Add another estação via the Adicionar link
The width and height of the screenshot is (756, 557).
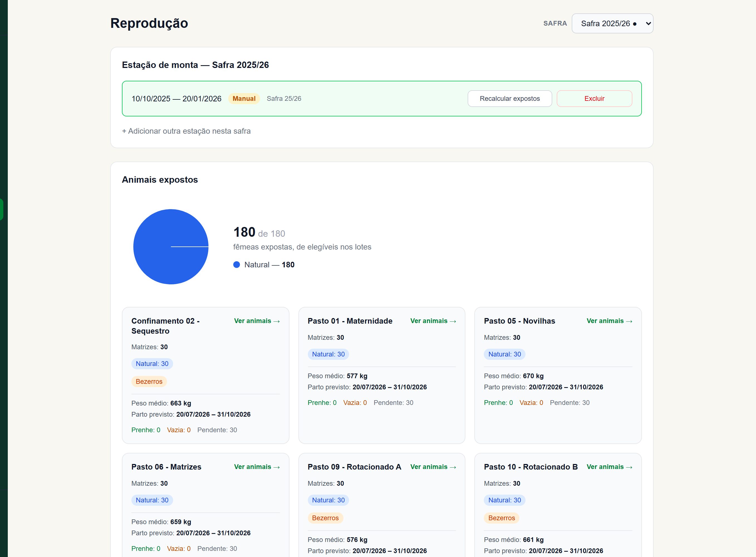[186, 131]
